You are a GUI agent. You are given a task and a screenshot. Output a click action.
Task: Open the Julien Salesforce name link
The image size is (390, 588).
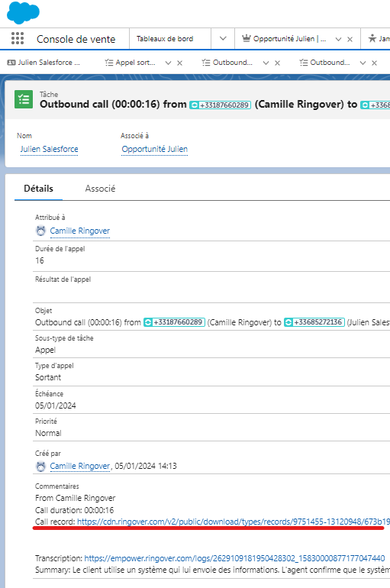click(49, 149)
